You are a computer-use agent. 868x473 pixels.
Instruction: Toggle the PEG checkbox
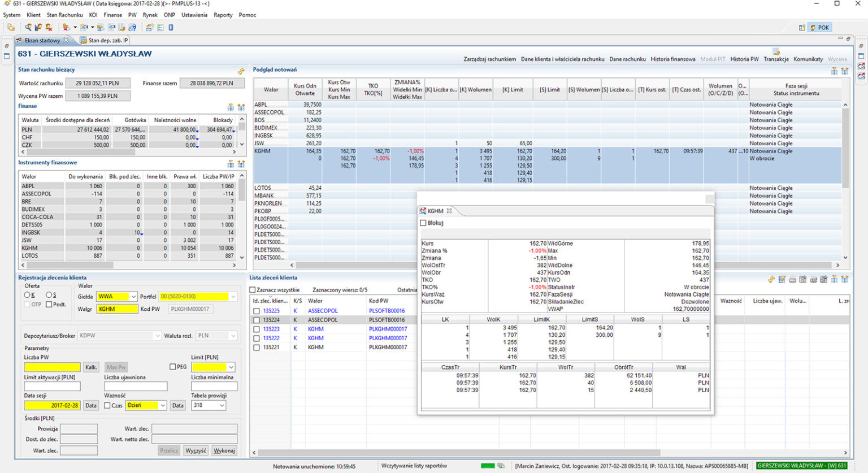[x=172, y=367]
